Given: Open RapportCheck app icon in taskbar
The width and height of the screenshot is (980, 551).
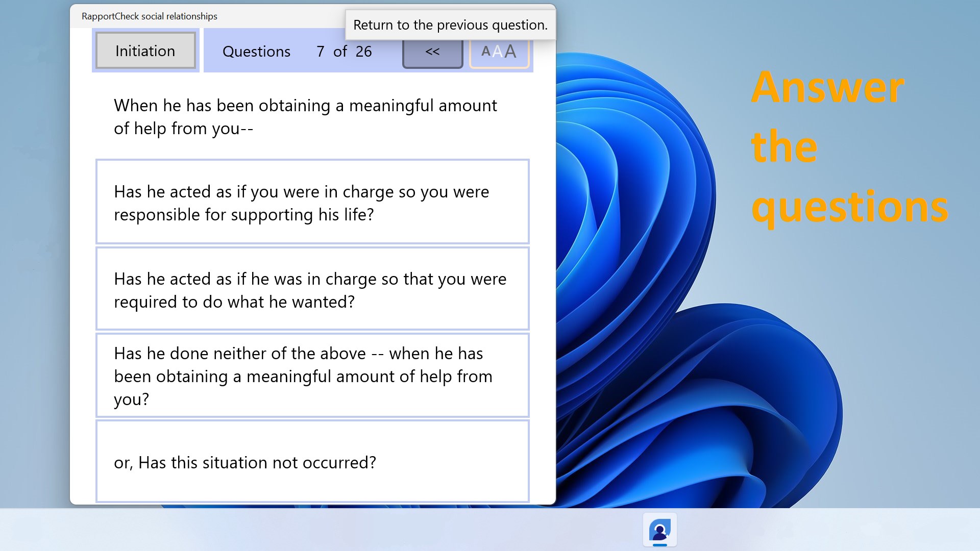Looking at the screenshot, I should (660, 531).
